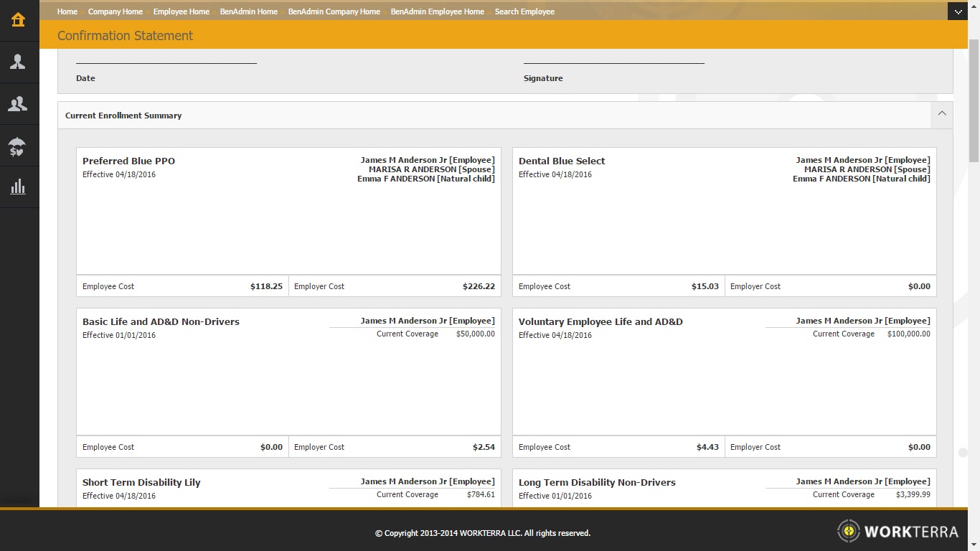Click MARISA R ANDERSON [Spouse] under Preferred Blue PPO
This screenshot has height=551, width=980.
pyautogui.click(x=432, y=170)
